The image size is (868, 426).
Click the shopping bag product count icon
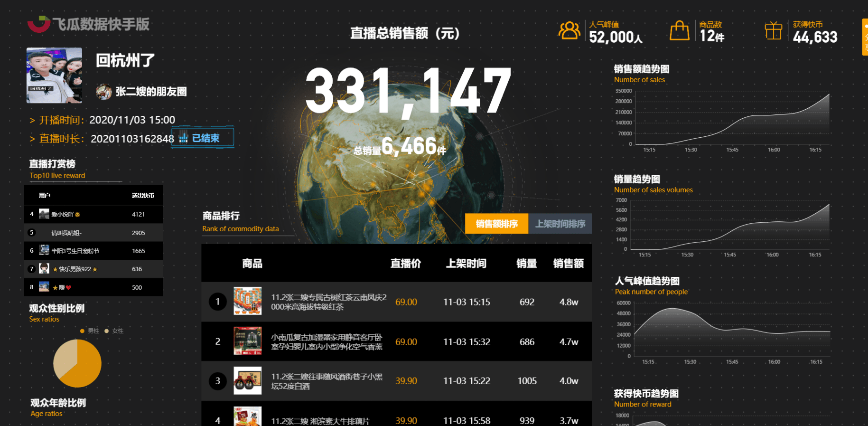(x=679, y=31)
